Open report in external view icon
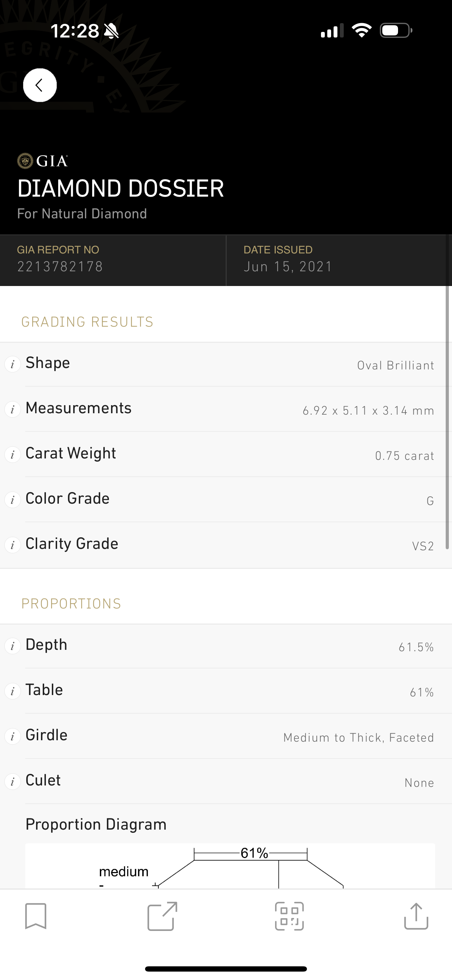This screenshot has height=980, width=452. click(163, 916)
